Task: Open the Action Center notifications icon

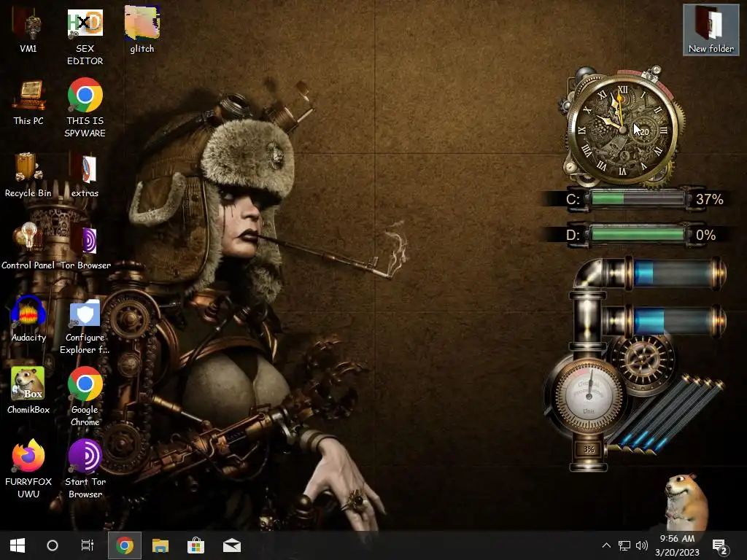Action: coord(720,547)
